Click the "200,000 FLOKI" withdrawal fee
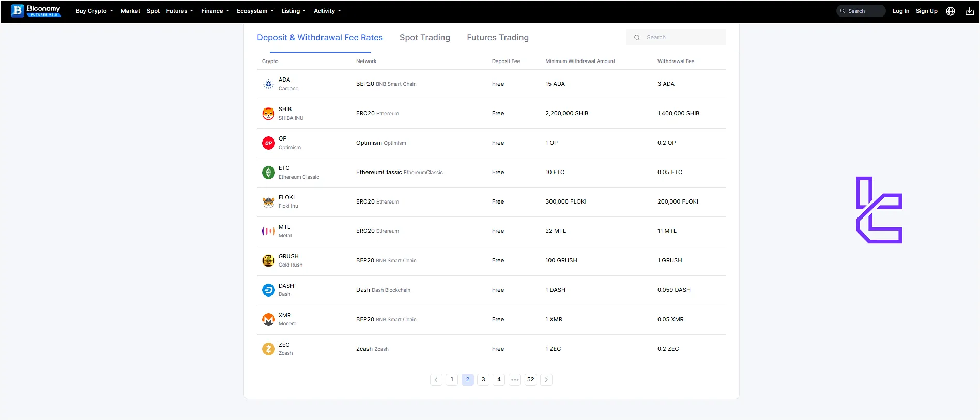Viewport: 980px width, 420px height. coord(678,202)
